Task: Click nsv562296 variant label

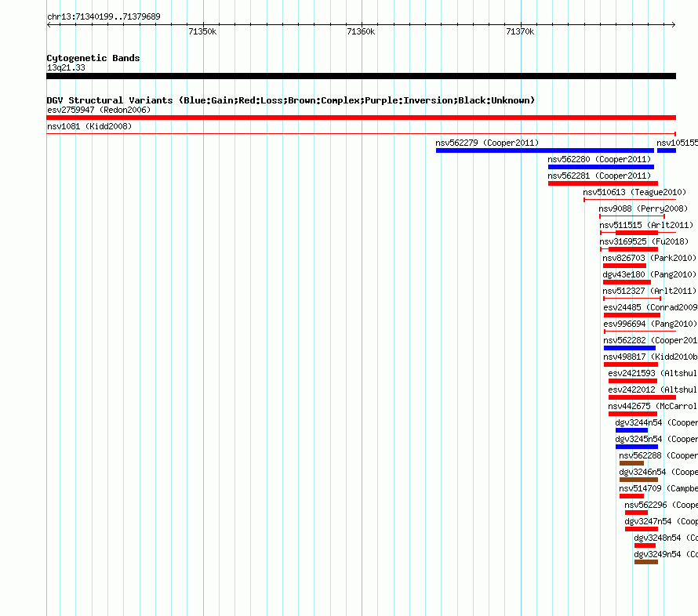Action: [x=661, y=505]
